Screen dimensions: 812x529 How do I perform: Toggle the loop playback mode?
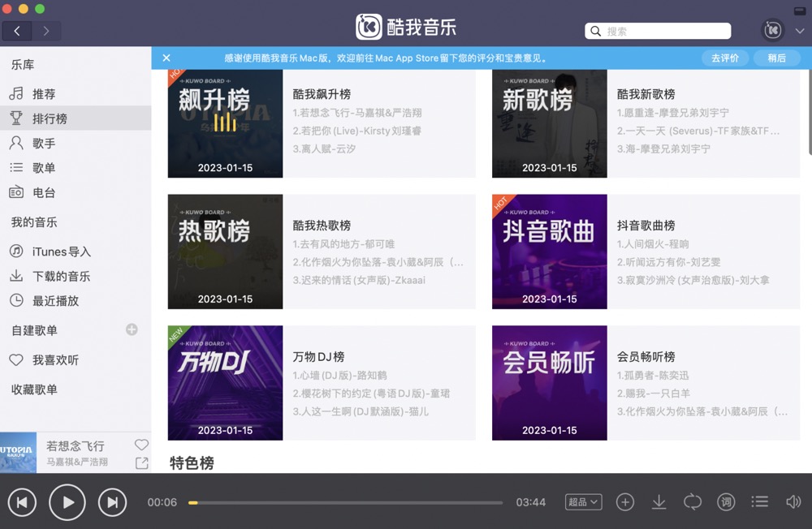(693, 501)
